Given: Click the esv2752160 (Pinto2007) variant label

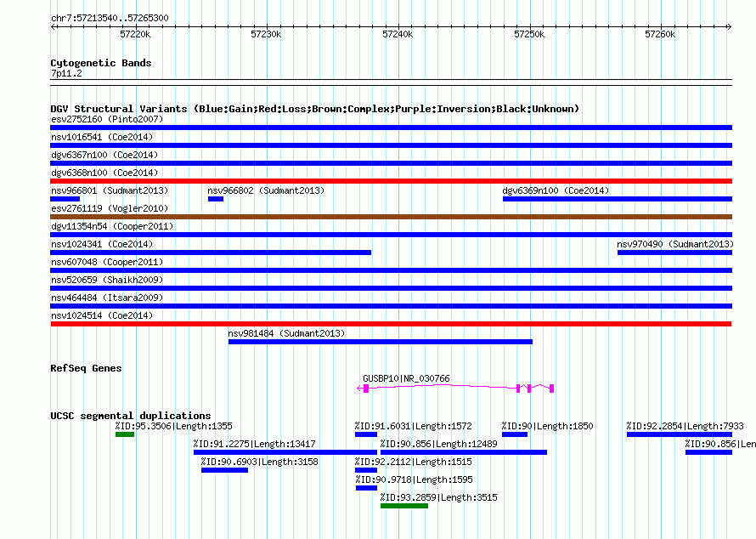Looking at the screenshot, I should [107, 119].
